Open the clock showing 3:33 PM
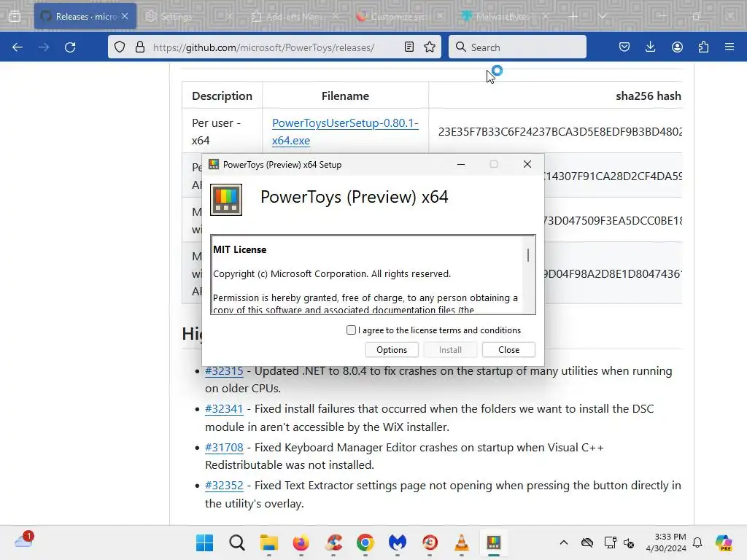The image size is (747, 560). click(666, 542)
